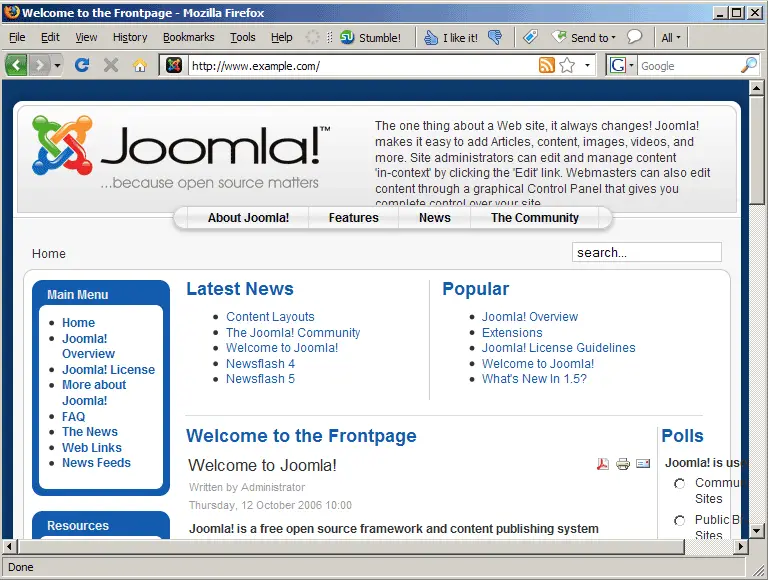Open Joomla! License Guidelines link

[558, 348]
